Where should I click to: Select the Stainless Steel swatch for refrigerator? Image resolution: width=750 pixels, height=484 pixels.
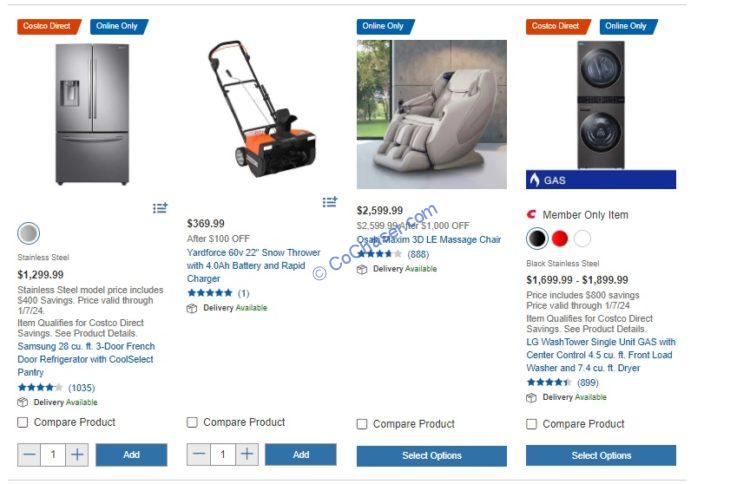[29, 233]
